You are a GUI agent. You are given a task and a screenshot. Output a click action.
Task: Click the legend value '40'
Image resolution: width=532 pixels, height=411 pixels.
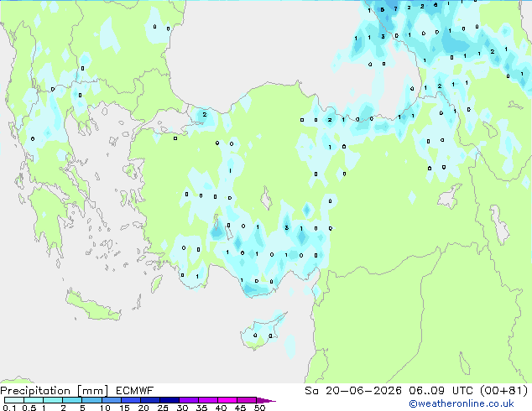point(221,408)
